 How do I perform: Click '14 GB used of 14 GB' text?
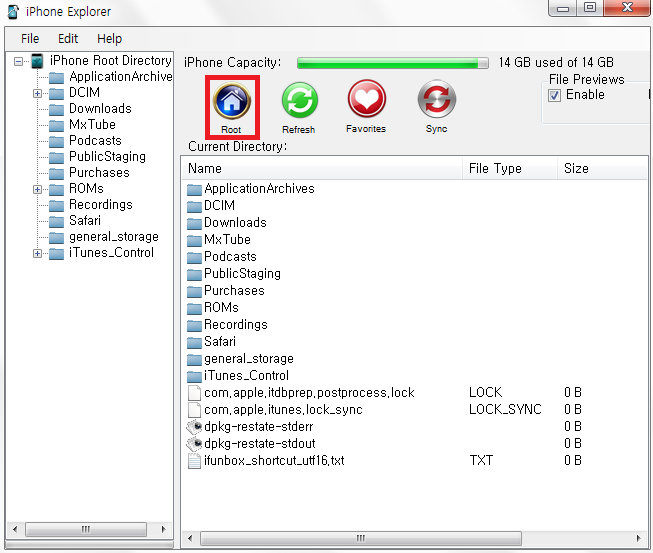click(x=556, y=62)
